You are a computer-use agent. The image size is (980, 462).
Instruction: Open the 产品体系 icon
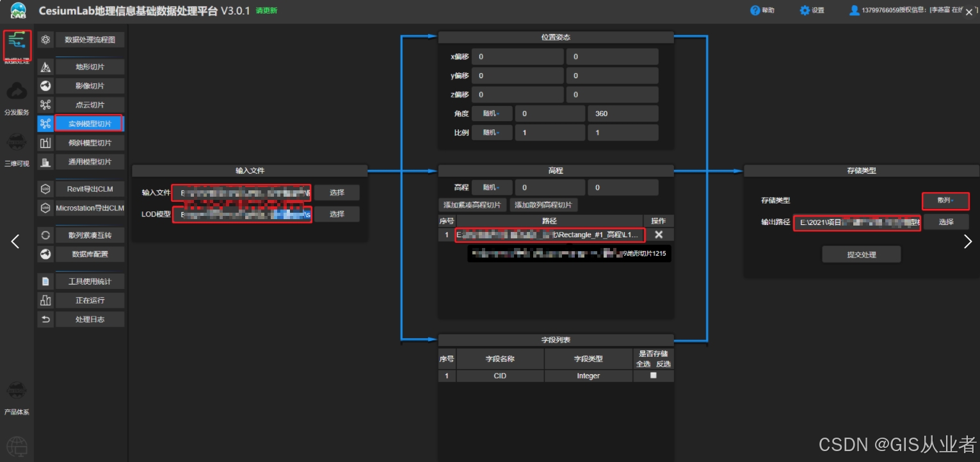[x=17, y=390]
